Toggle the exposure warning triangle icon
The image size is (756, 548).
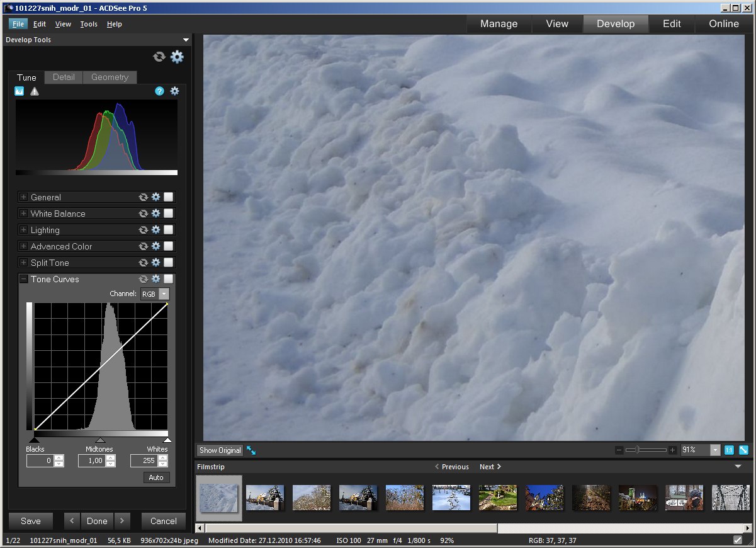pyautogui.click(x=35, y=91)
